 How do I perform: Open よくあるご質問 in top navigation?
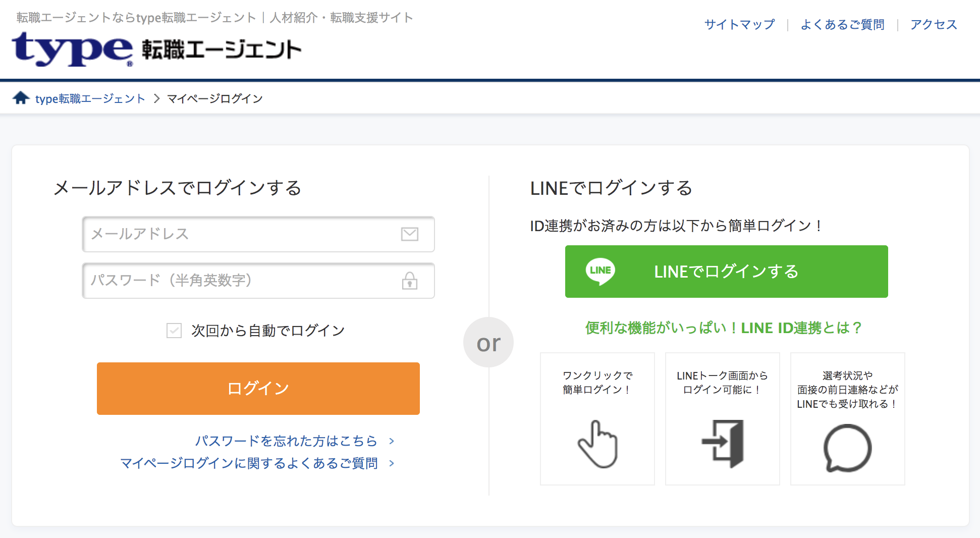tap(842, 24)
